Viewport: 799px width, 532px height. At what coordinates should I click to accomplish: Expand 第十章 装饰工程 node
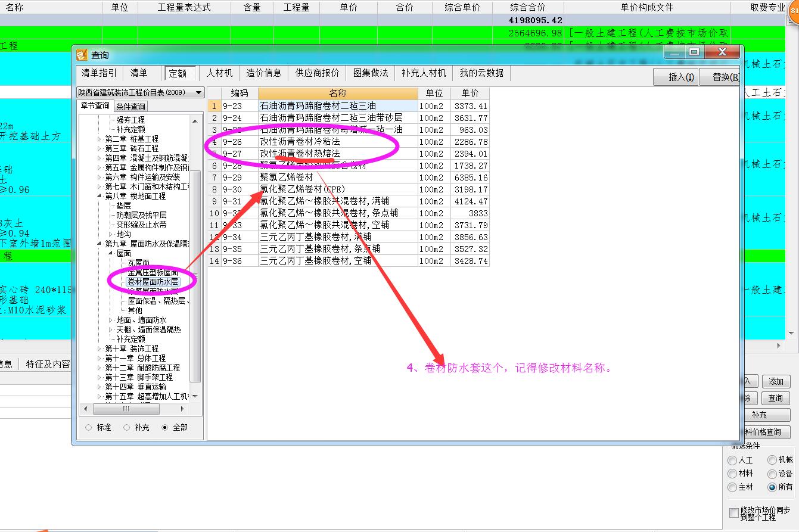point(100,349)
